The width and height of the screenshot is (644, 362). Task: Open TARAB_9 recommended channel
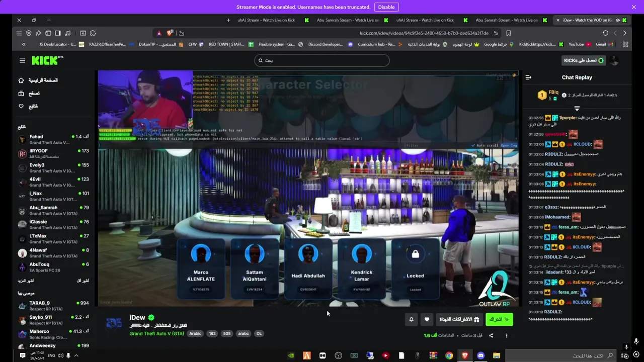53,306
